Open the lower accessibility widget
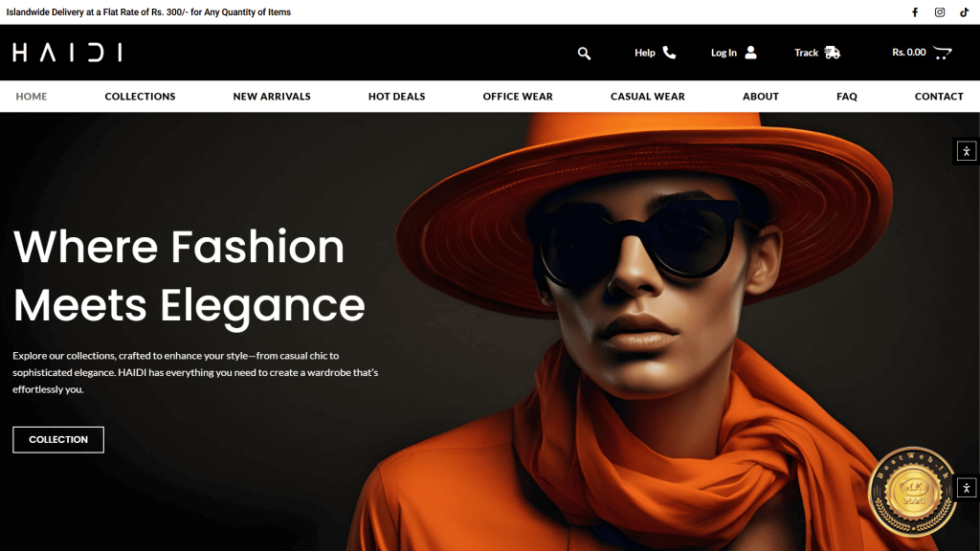This screenshot has height=551, width=980. [967, 488]
